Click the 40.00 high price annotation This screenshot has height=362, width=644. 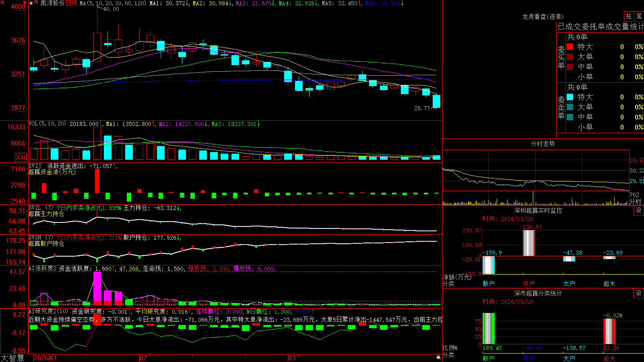click(111, 9)
